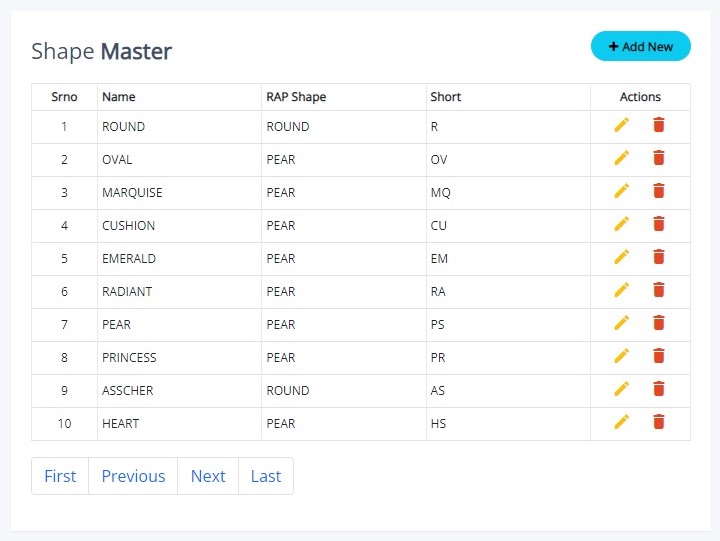Click the edit pencil for ROUND row

point(622,125)
